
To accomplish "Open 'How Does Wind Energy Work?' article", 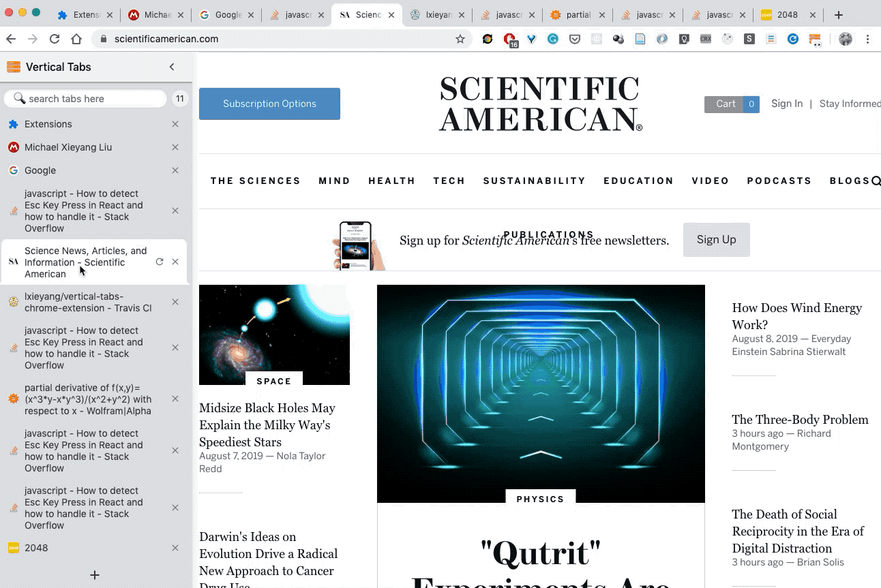I will pyautogui.click(x=797, y=316).
